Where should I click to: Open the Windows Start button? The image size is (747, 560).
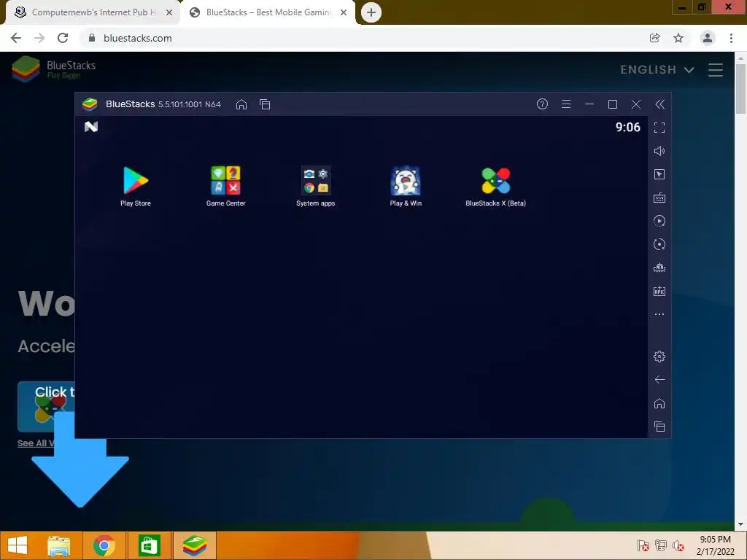18,545
